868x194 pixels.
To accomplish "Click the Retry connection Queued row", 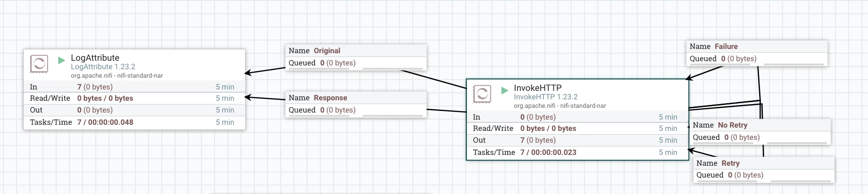I will [x=764, y=175].
